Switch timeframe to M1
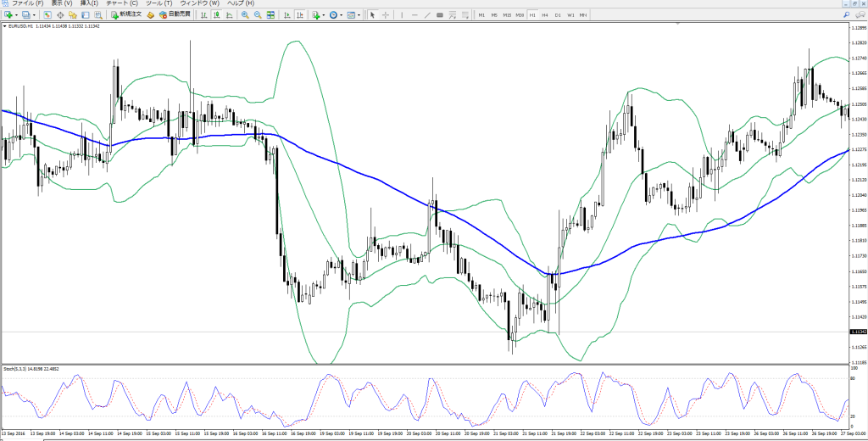 coord(481,15)
